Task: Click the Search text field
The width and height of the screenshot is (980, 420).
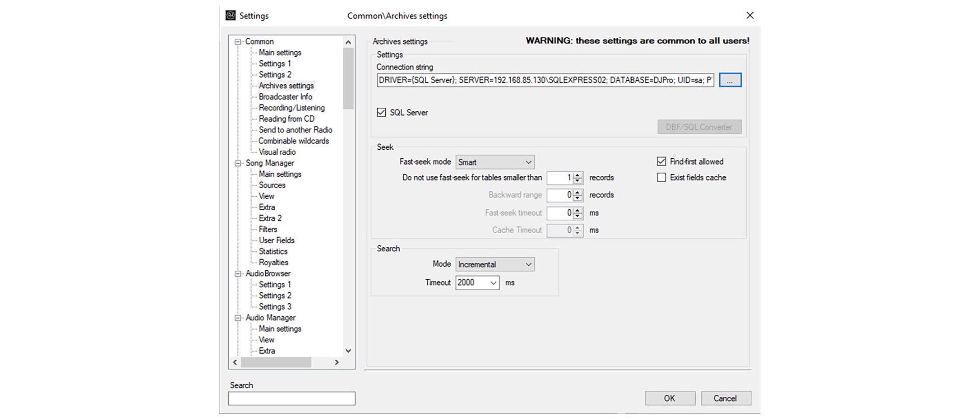Action: tap(291, 399)
